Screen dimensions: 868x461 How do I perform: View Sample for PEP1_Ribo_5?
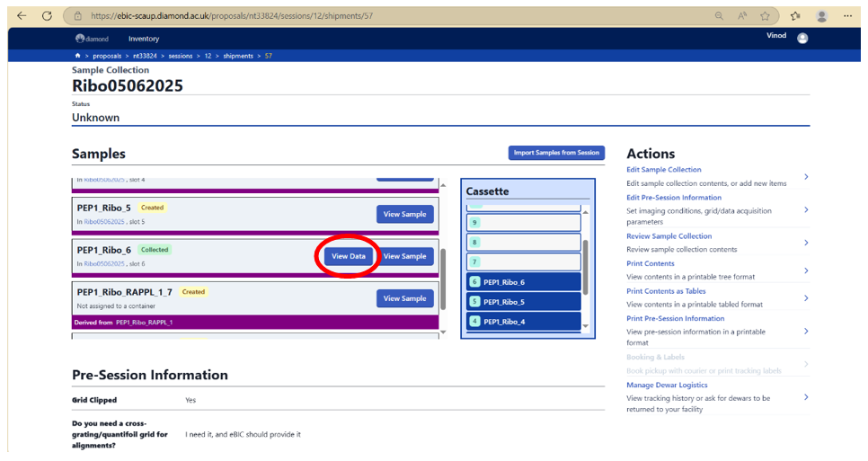click(404, 214)
